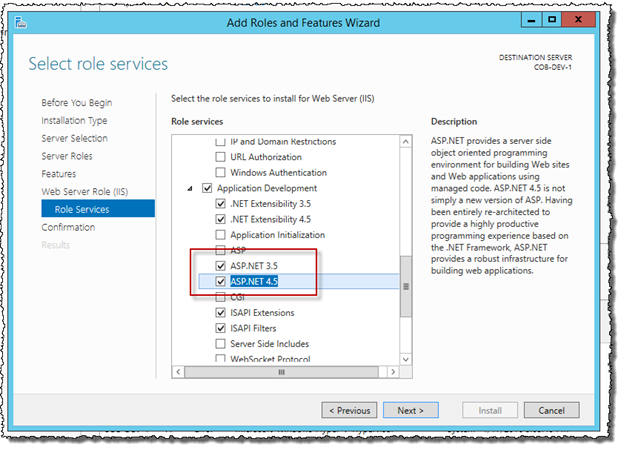Click the horizontal scroll-right arrow
This screenshot has height=453, width=624.
coord(393,372)
